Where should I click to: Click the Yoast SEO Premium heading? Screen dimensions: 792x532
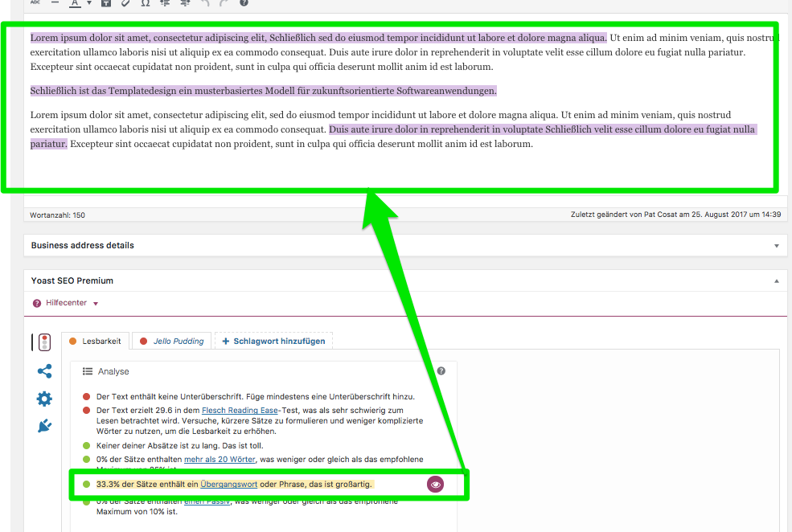(x=72, y=280)
